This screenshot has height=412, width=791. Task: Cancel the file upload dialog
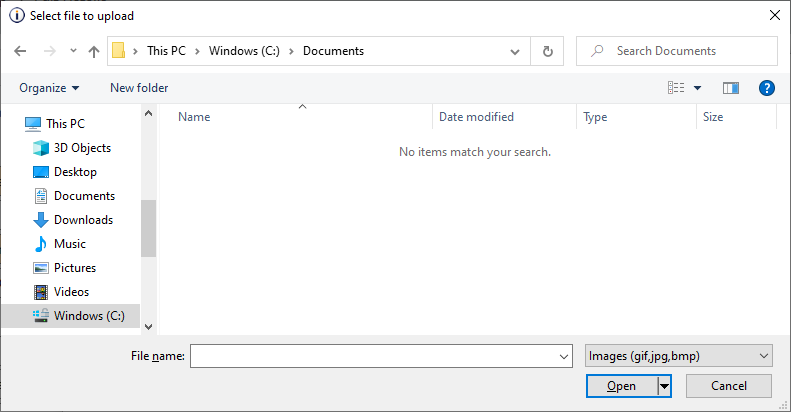coord(729,386)
